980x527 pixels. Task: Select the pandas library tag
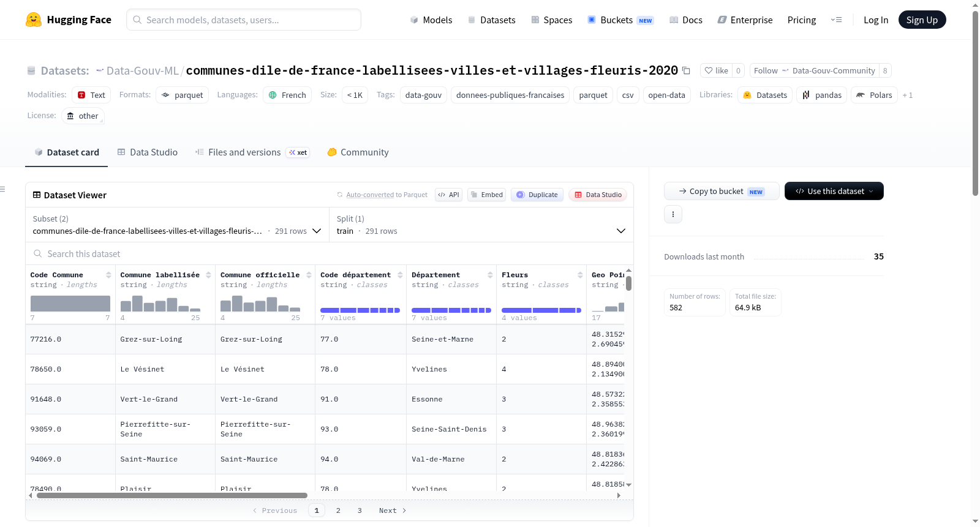point(821,95)
